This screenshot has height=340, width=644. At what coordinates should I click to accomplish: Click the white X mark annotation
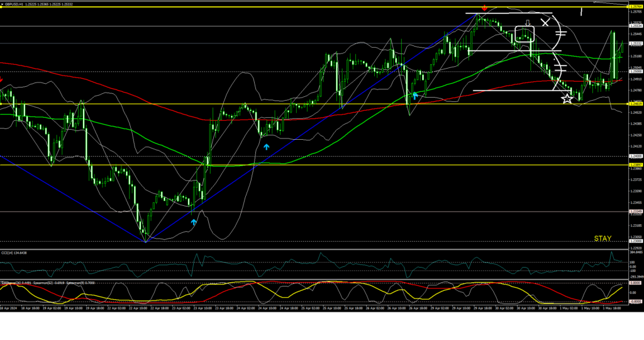click(545, 23)
